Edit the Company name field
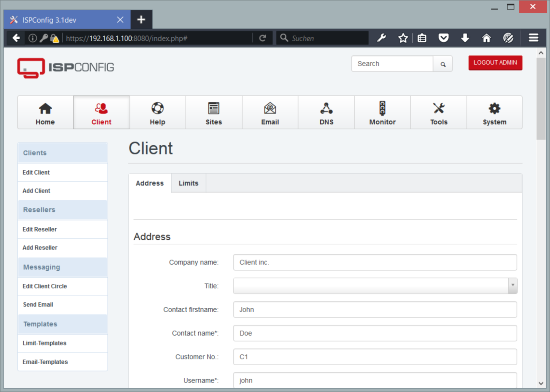Screen dimensions: 550x392 tap(375, 262)
